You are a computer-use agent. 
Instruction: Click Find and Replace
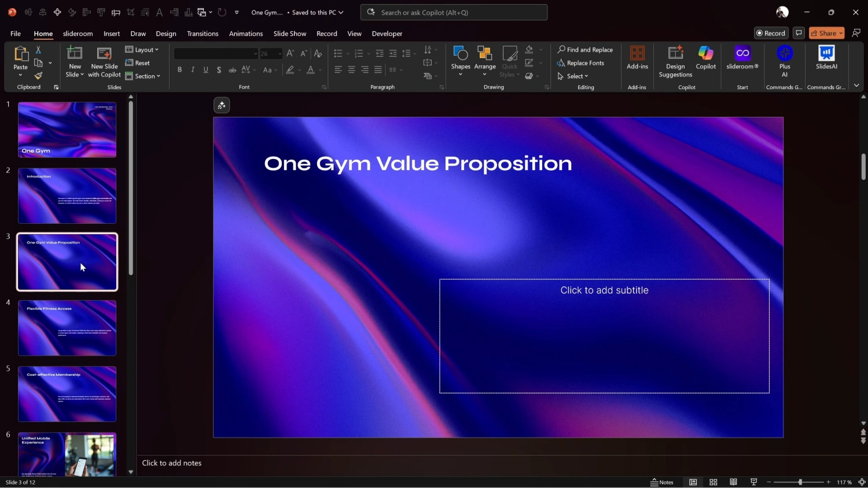tap(585, 50)
